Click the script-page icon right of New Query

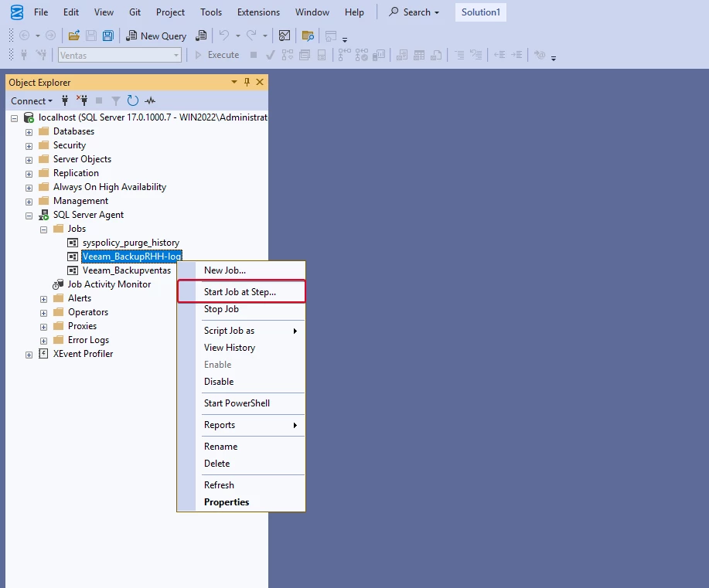coord(201,36)
